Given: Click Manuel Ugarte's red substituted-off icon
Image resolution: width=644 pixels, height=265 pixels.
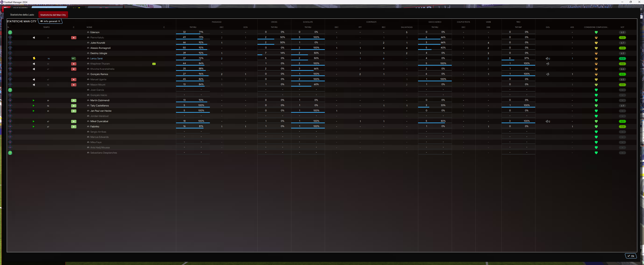Looking at the screenshot, I should click(74, 80).
